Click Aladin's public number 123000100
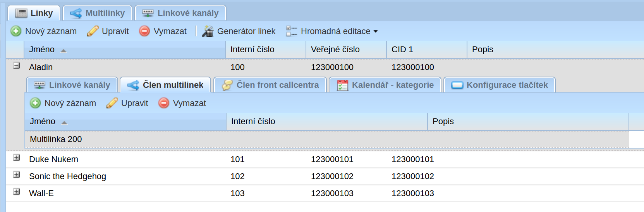Screen dimensions: 644x212 pos(332,67)
